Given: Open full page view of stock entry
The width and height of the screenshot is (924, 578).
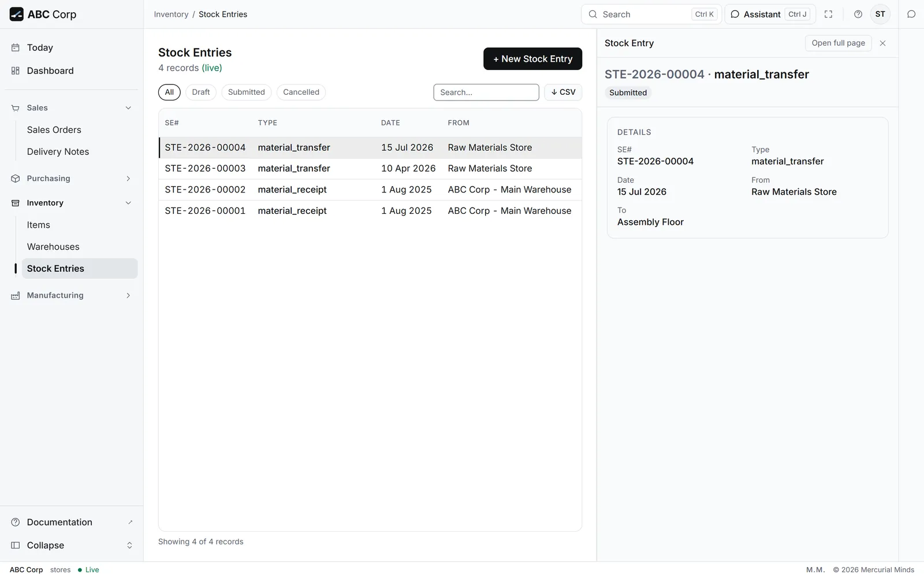Looking at the screenshot, I should 838,43.
